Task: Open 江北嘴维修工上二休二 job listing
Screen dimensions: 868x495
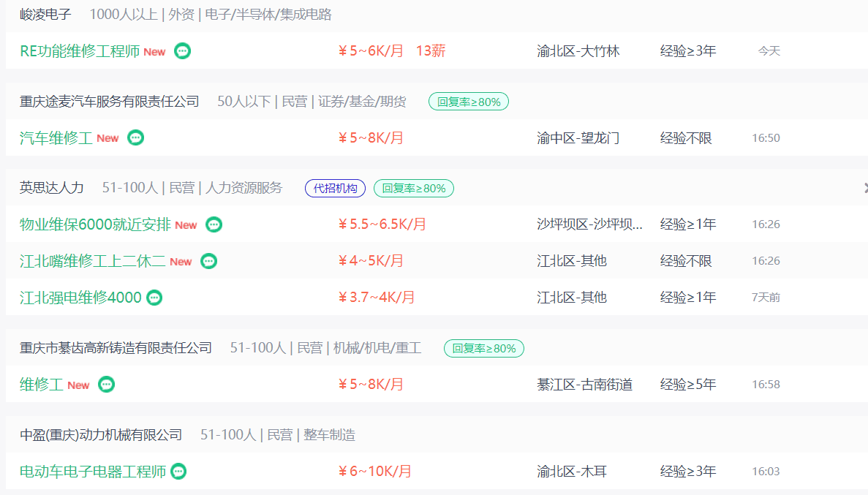Action: 92,261
